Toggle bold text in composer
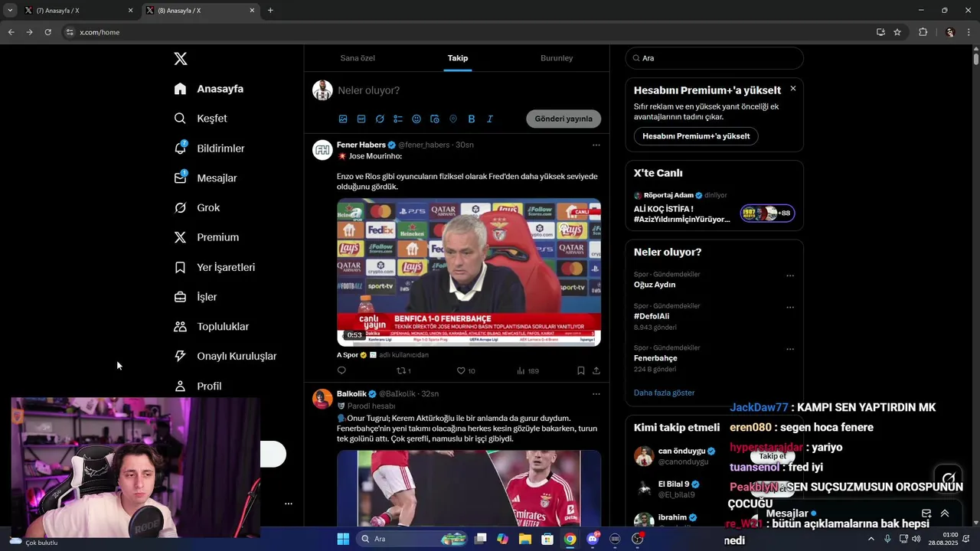This screenshot has height=551, width=980. coord(472,119)
